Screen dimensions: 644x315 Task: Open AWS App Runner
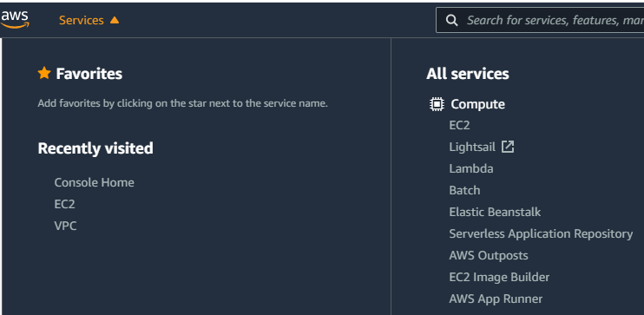[496, 299]
